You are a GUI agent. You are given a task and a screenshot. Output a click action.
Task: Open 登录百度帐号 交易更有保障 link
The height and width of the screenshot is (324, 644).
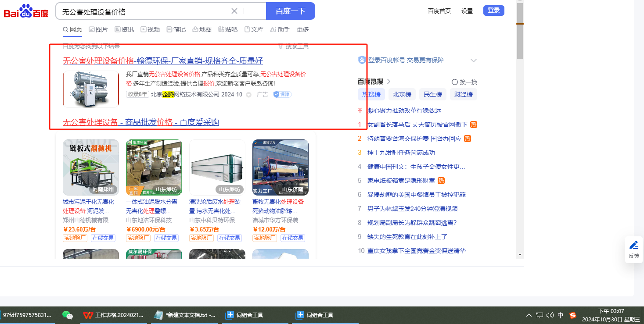click(406, 60)
